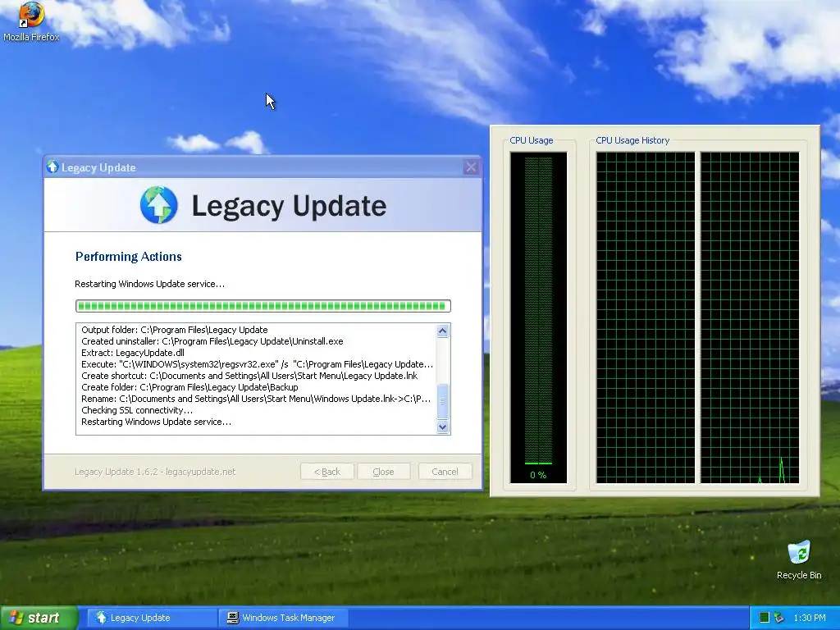Click the Cancel button in installer
This screenshot has height=630, width=840.
point(445,472)
